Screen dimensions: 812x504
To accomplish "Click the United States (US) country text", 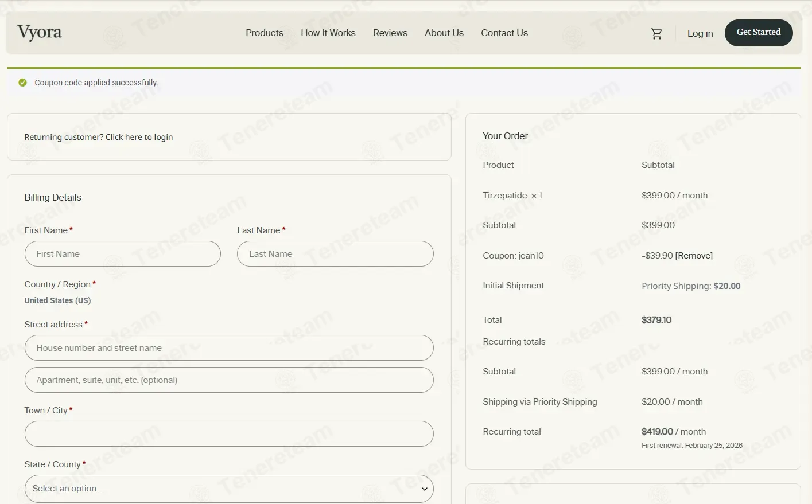I will 57,300.
